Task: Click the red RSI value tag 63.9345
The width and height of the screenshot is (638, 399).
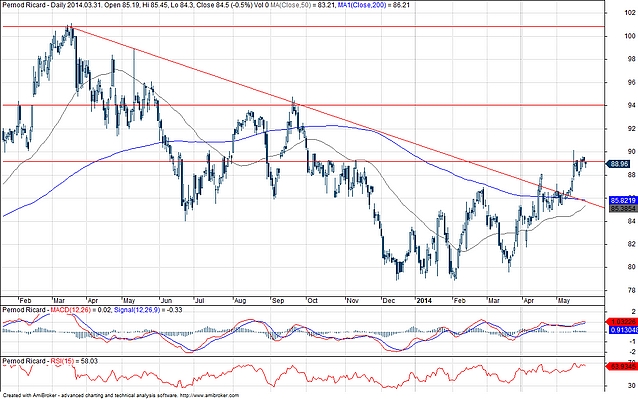Action: click(621, 366)
